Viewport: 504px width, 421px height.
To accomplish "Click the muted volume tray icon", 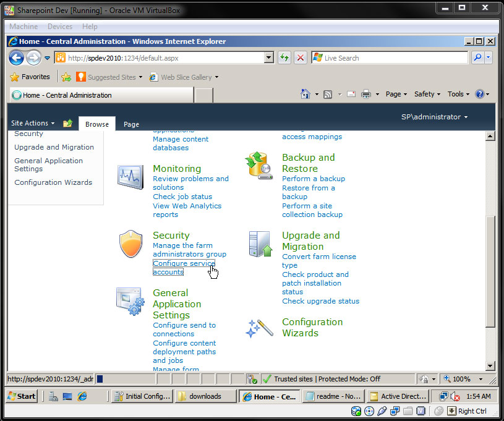I will pos(455,396).
